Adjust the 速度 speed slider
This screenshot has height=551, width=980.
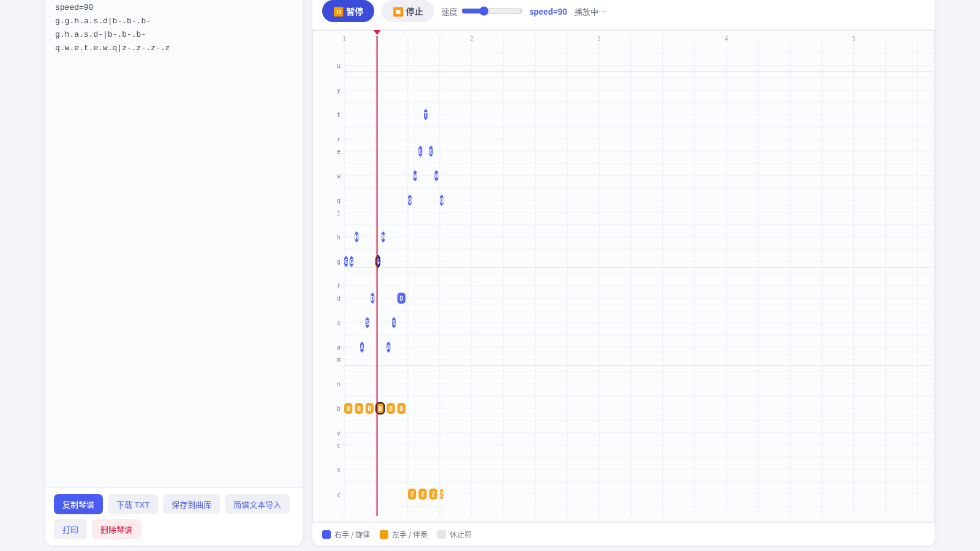point(492,11)
